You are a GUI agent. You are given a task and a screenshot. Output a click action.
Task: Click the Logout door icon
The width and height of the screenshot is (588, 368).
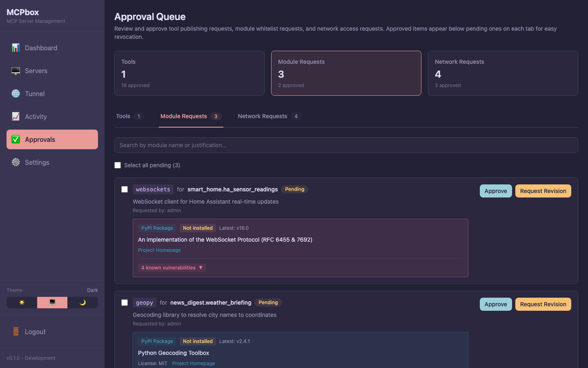(x=16, y=332)
